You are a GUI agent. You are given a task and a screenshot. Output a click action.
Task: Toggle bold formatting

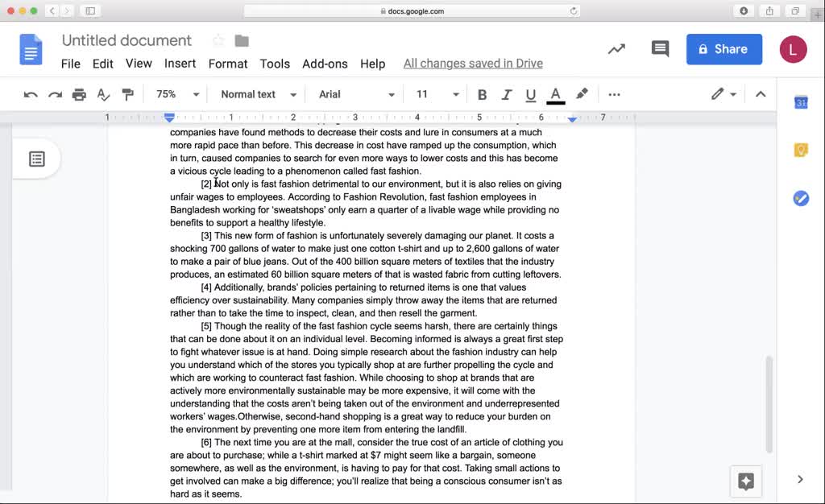pos(482,94)
